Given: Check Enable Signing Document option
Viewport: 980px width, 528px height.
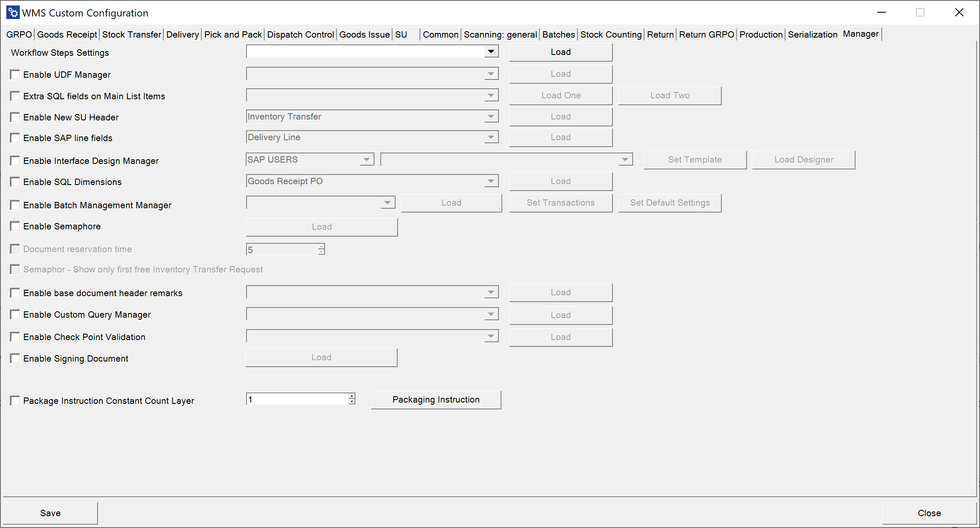Looking at the screenshot, I should click(15, 359).
